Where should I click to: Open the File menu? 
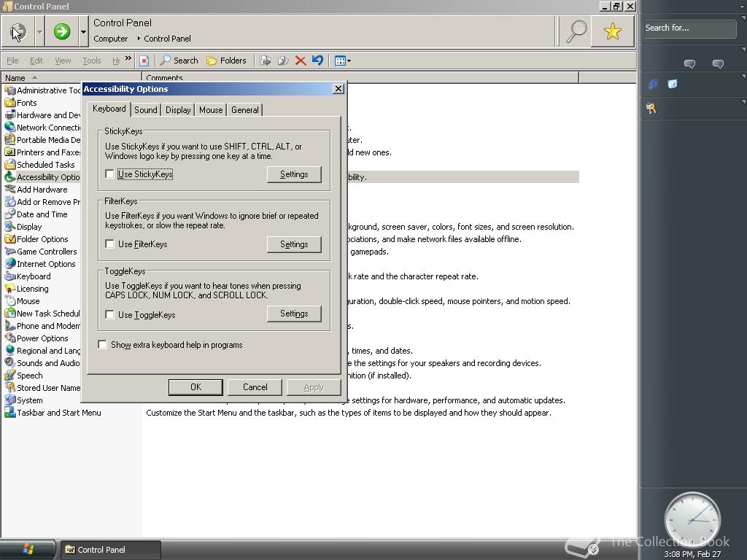pyautogui.click(x=13, y=61)
